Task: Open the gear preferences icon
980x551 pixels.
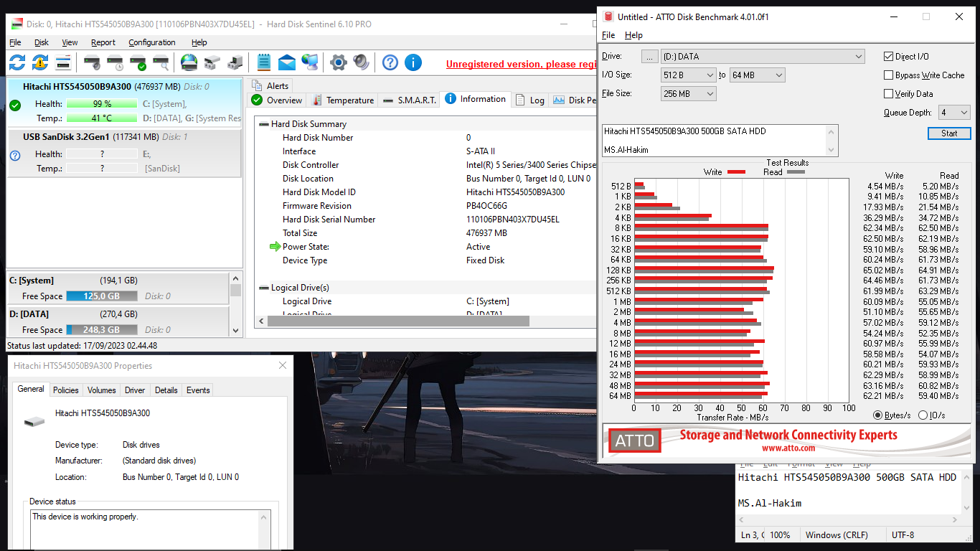Action: tap(339, 62)
